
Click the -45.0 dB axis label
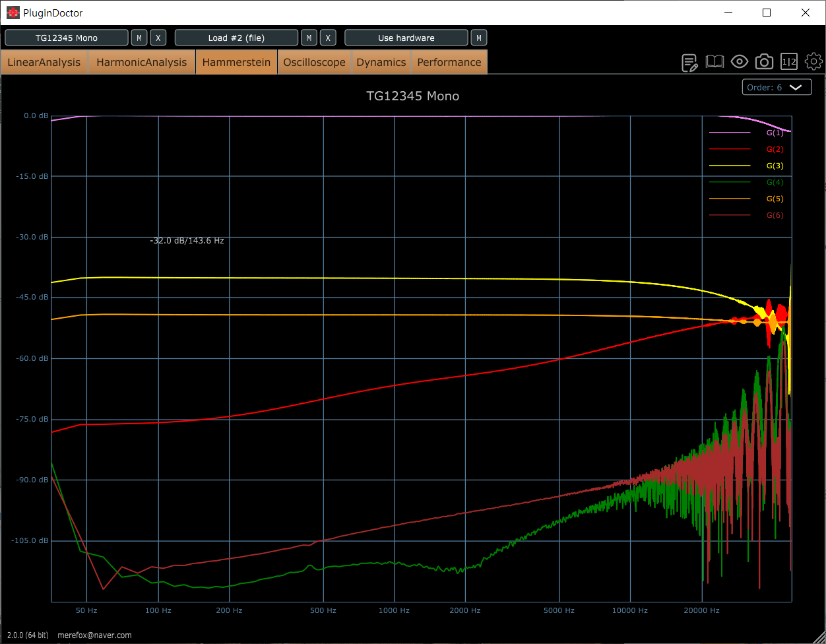click(32, 298)
